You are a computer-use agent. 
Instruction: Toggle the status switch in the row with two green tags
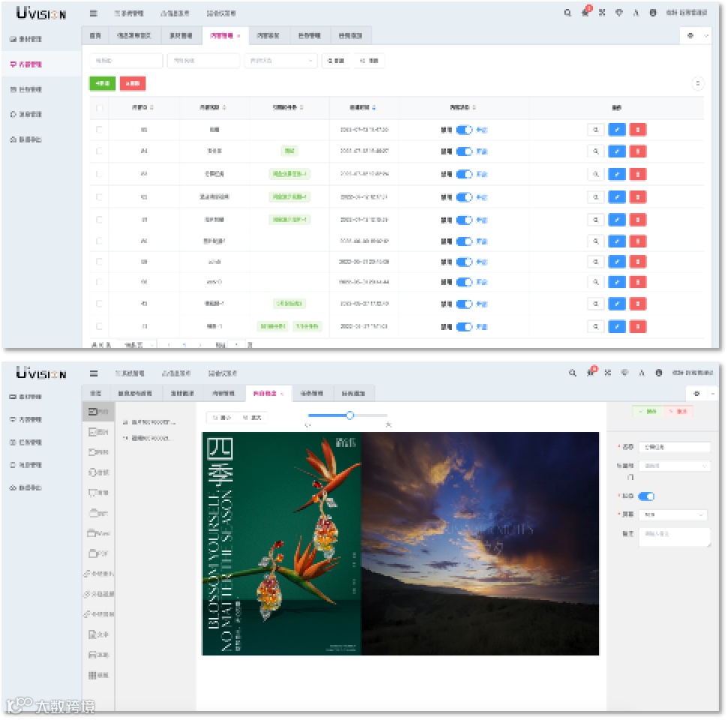click(464, 327)
